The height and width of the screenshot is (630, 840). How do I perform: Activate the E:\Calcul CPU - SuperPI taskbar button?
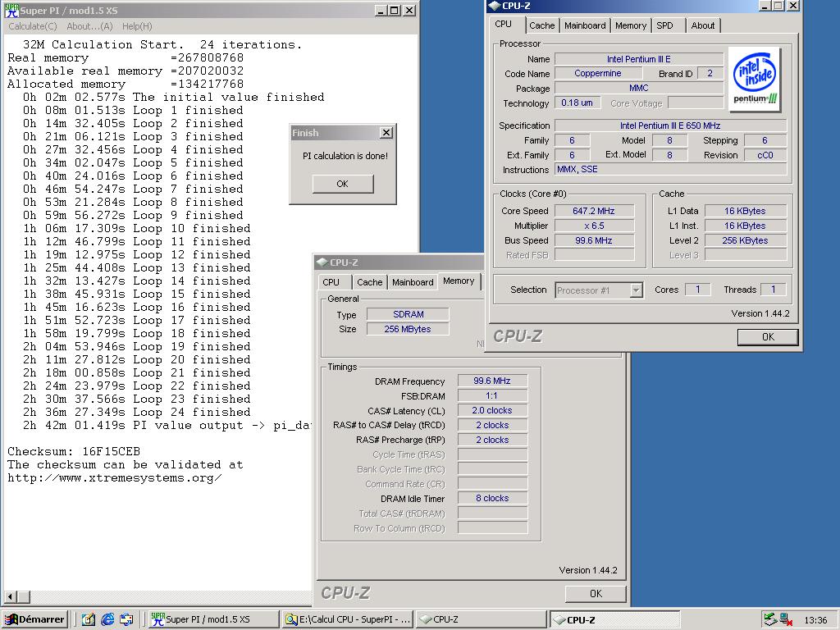tap(348, 619)
